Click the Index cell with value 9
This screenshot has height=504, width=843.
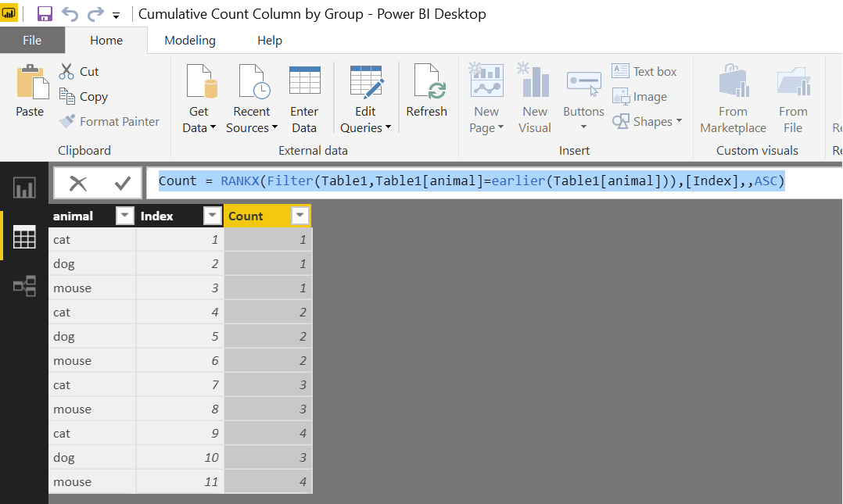pos(180,433)
